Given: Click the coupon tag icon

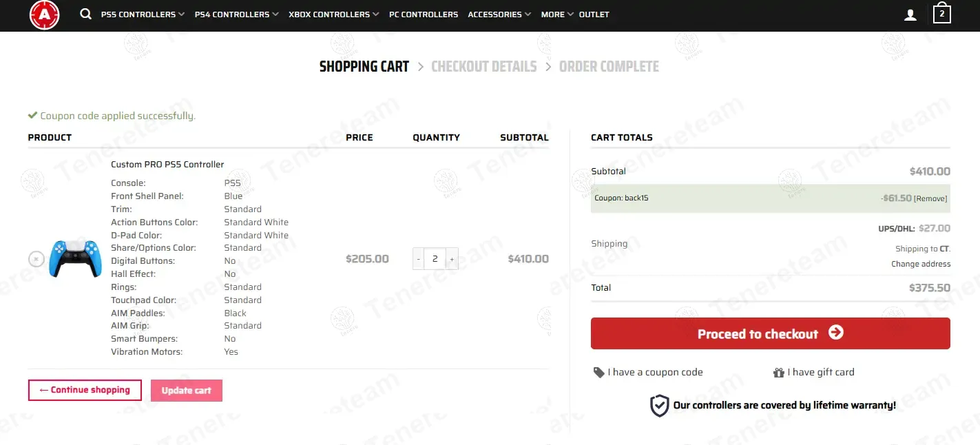Looking at the screenshot, I should click(x=598, y=373).
